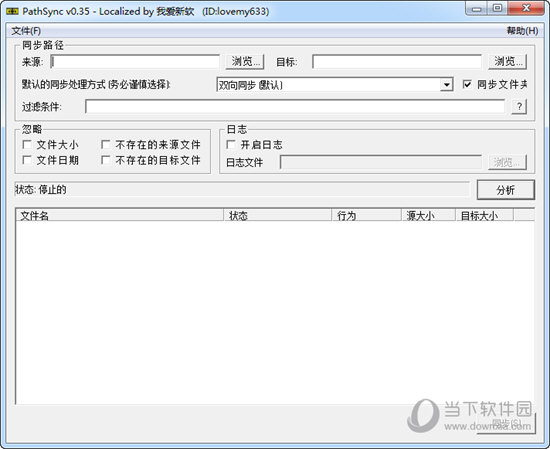Enable ignore 文件大小 checkbox
The width and height of the screenshot is (550, 449).
[x=27, y=145]
